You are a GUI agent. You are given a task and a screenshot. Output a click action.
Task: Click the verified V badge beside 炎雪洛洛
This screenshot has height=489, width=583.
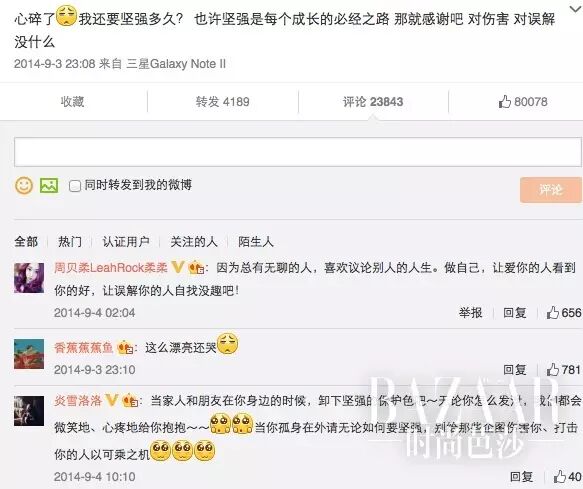click(x=112, y=400)
